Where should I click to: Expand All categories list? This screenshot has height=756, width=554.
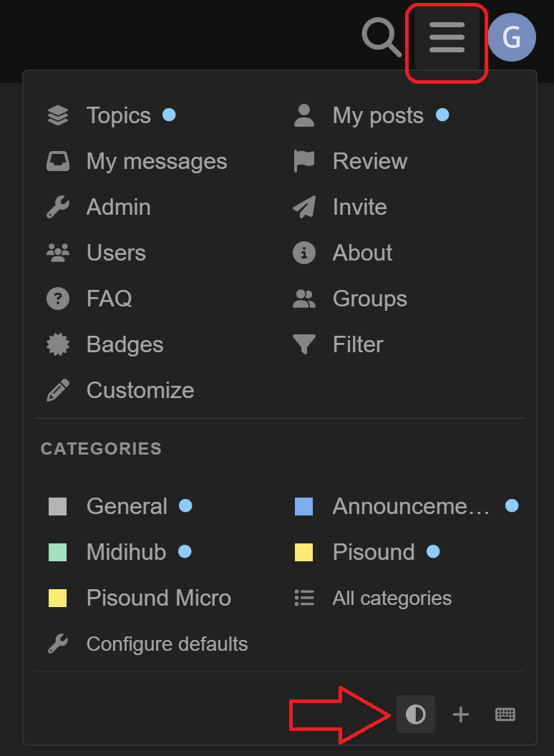point(392,598)
